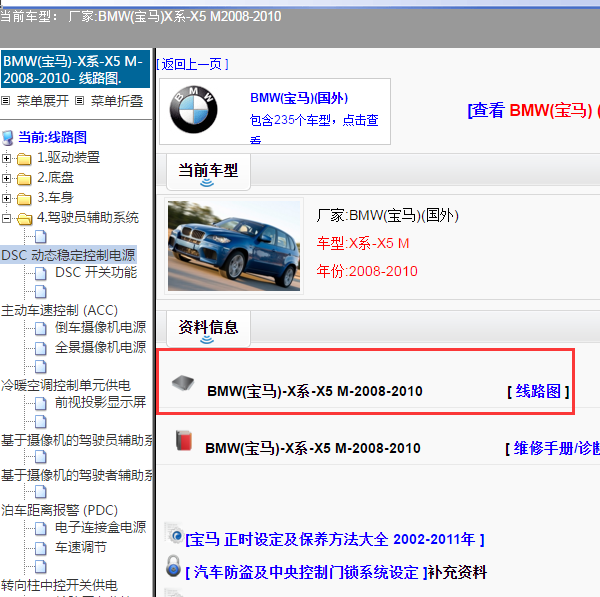Click 4.驾驶员辅助系统 folder label
This screenshot has height=597, width=600.
(88, 217)
